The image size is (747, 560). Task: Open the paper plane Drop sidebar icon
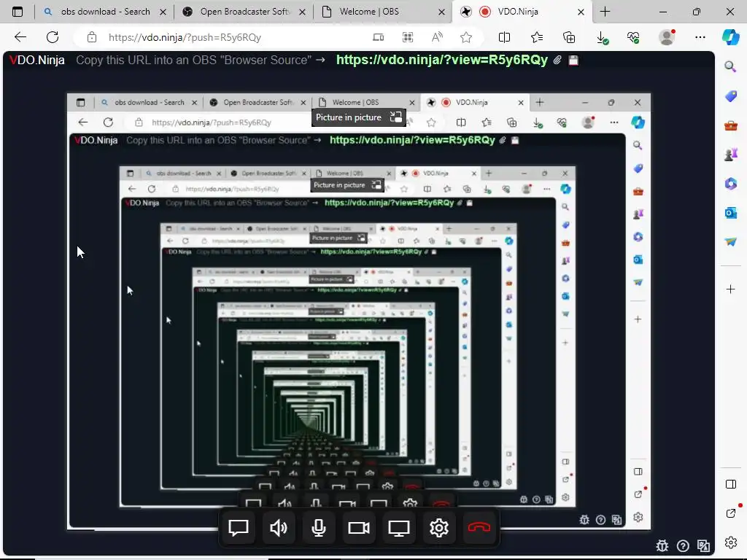click(x=731, y=242)
